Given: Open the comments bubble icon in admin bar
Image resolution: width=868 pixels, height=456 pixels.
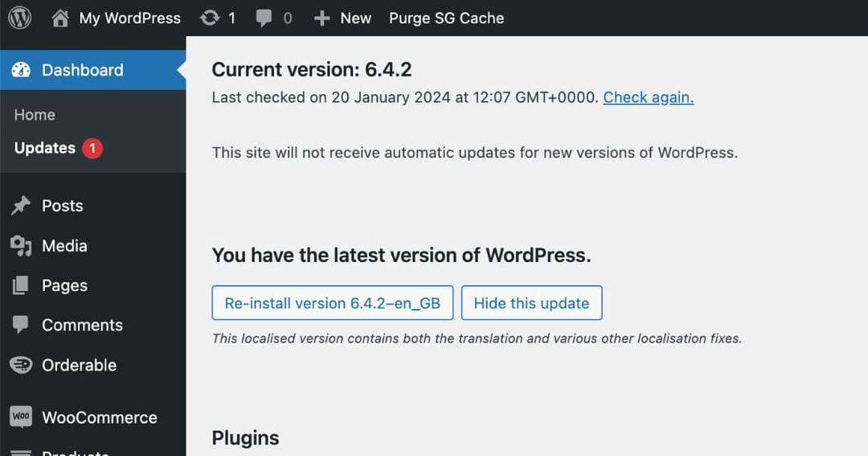Looking at the screenshot, I should click(x=264, y=18).
